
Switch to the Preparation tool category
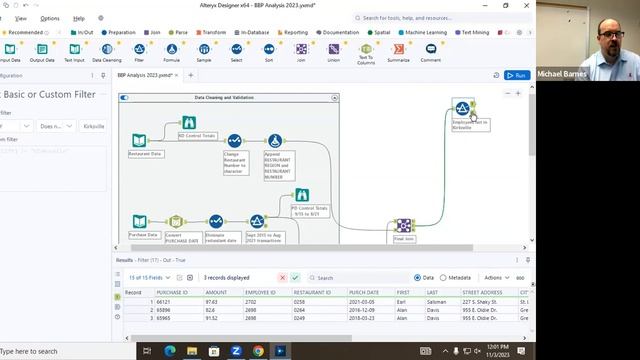[x=118, y=32]
